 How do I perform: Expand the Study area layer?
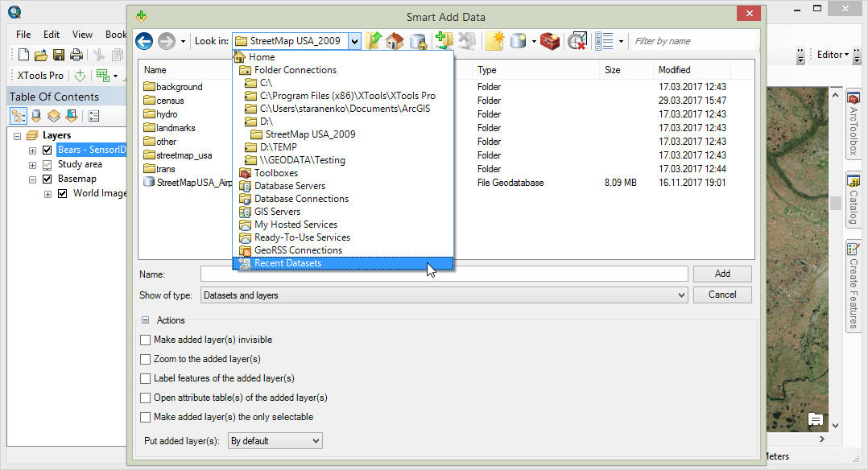click(x=33, y=165)
